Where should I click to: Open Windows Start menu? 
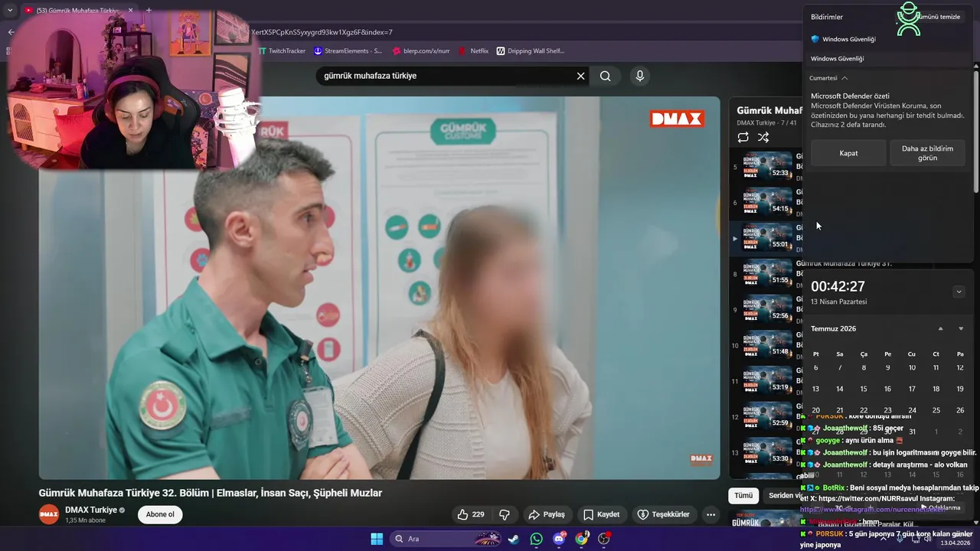[377, 539]
